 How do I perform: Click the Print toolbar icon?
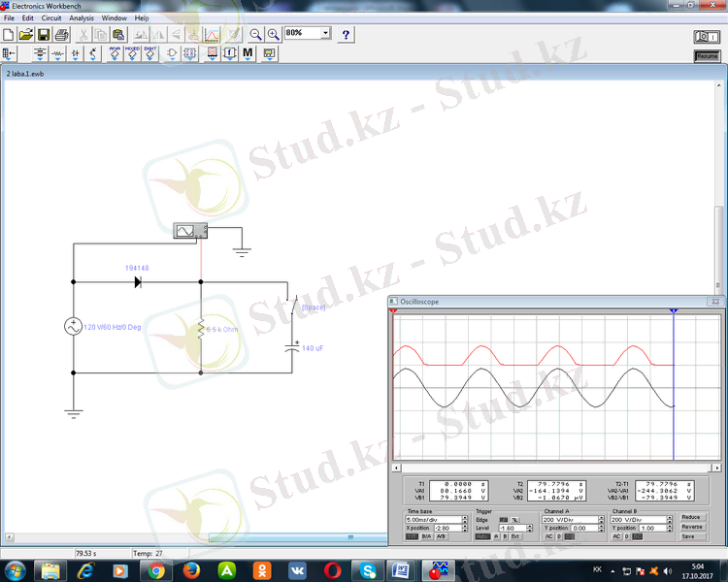click(x=63, y=34)
